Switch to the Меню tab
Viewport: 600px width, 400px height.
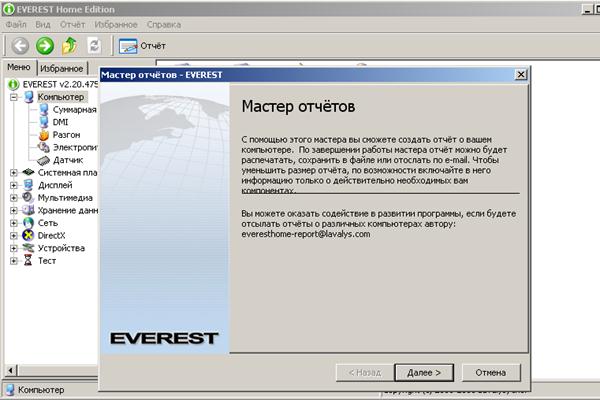[19, 67]
